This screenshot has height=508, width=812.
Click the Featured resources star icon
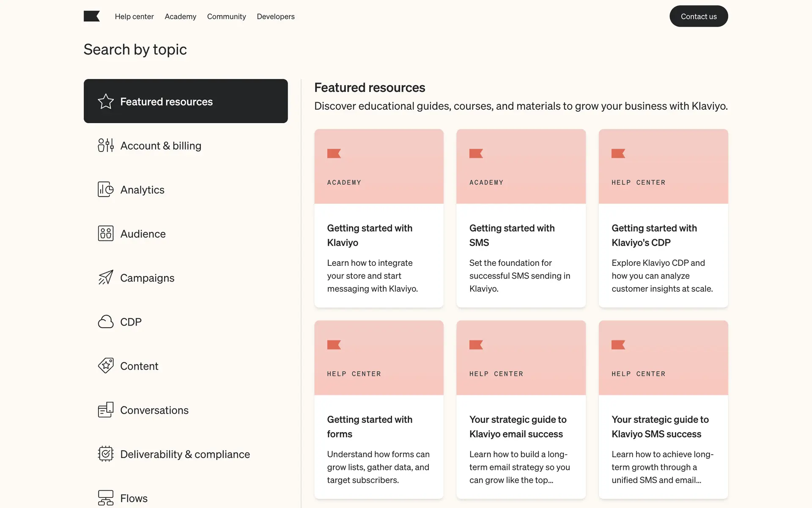[x=106, y=102]
